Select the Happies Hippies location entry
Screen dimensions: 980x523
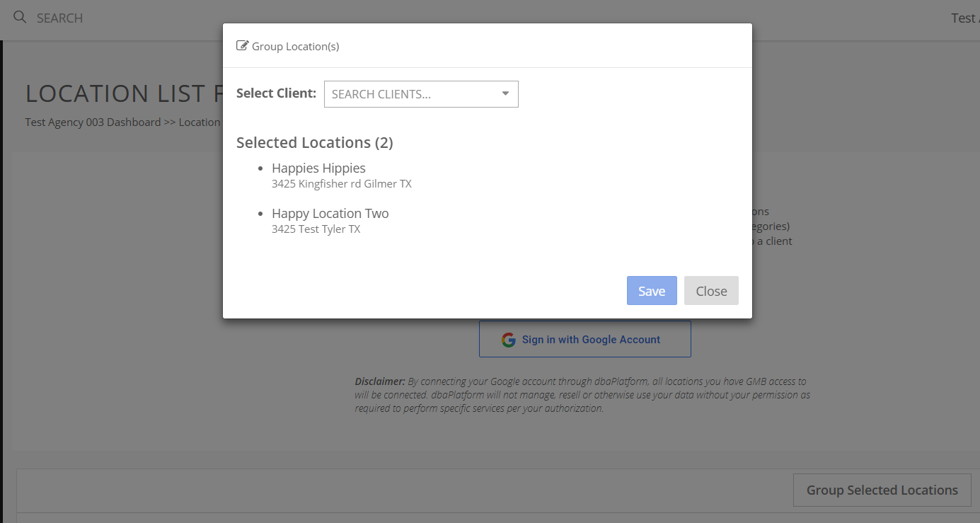318,168
